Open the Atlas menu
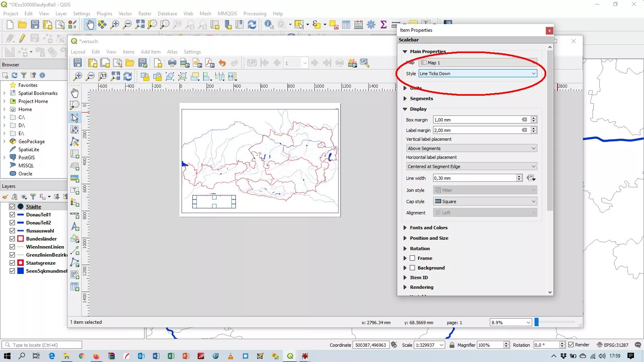Screen dimensions: 644x362 172,52
